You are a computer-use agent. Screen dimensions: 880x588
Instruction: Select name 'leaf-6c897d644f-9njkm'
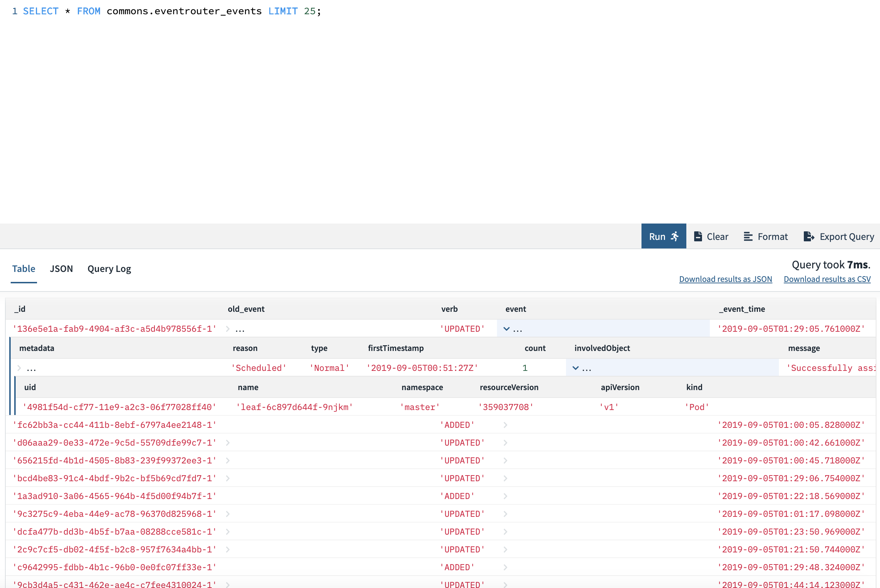(295, 407)
